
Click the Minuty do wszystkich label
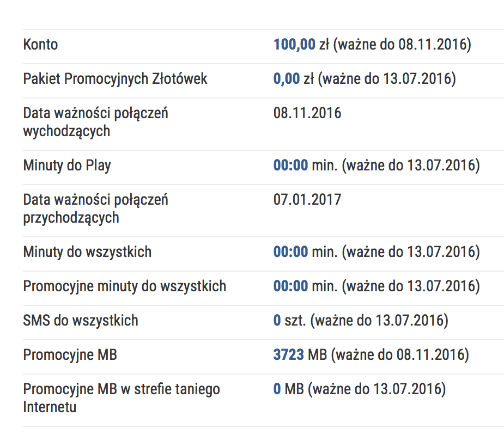tap(87, 252)
